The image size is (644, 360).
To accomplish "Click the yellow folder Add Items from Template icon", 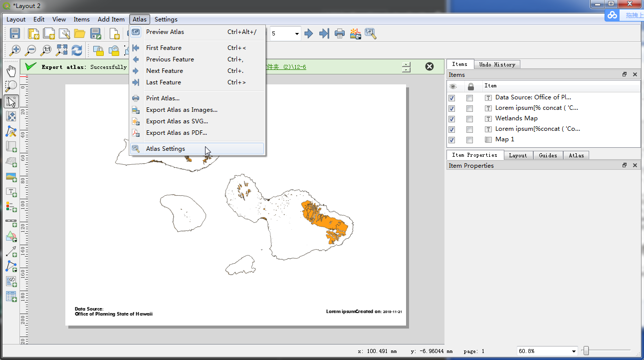I will 80,33.
